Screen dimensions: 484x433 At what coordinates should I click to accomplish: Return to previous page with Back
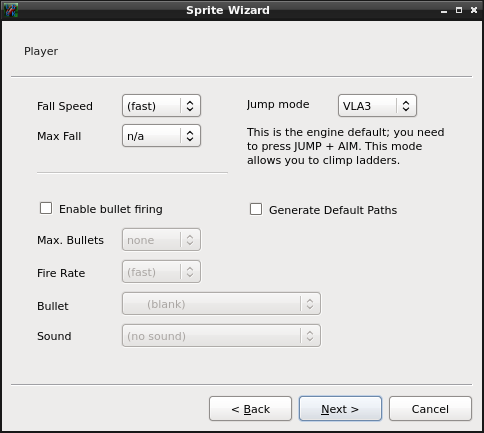point(250,409)
